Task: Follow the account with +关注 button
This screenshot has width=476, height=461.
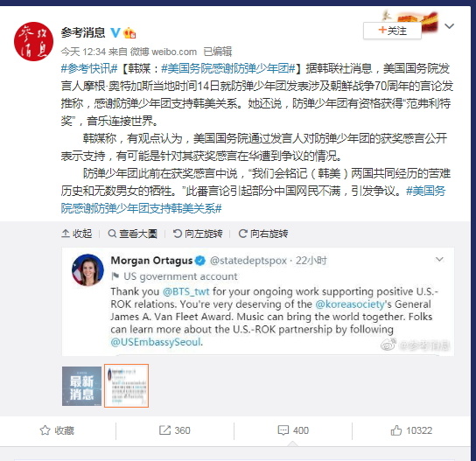Action: [392, 31]
